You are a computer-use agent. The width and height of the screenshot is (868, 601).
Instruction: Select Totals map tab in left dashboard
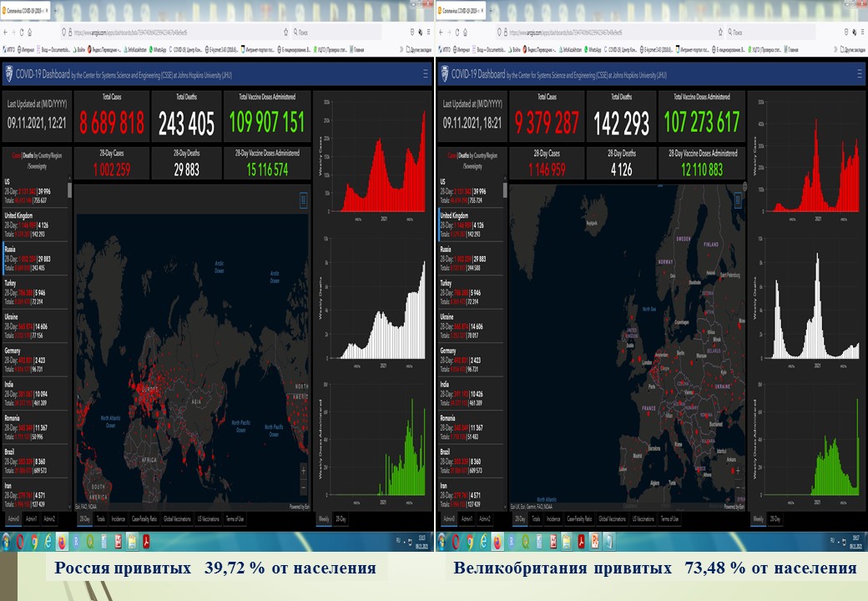click(101, 519)
